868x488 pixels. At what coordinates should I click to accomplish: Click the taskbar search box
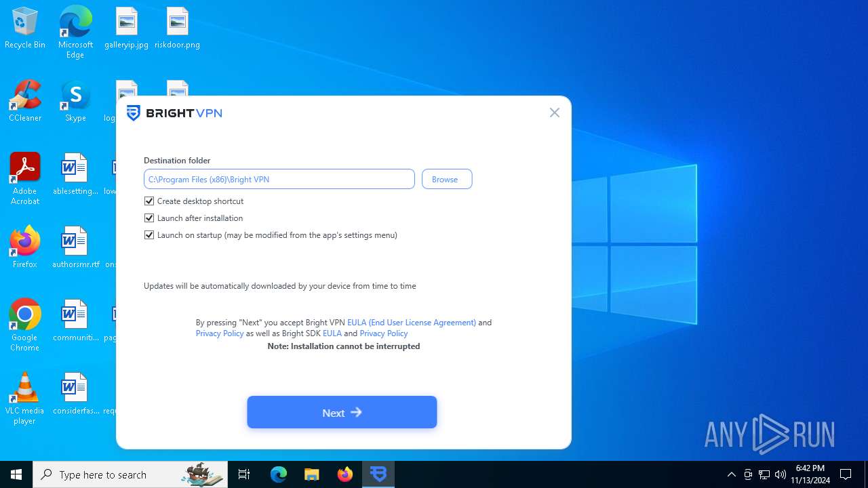click(x=130, y=474)
